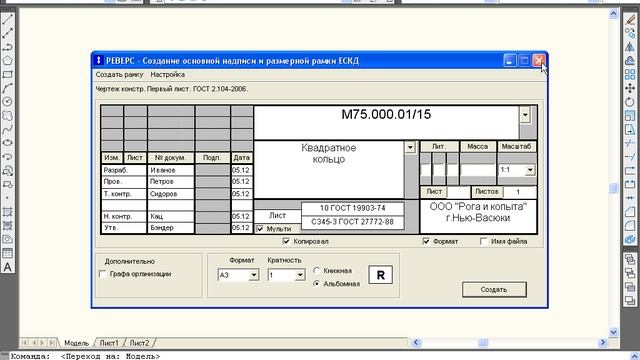The image size is (640, 360).
Task: Enable the Графа организации checkbox
Action: [103, 274]
